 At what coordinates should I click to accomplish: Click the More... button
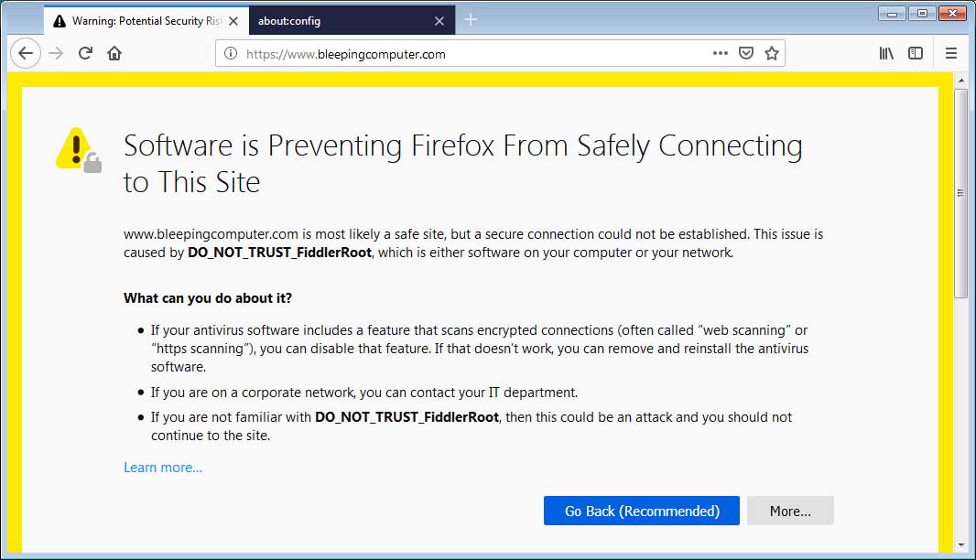(x=790, y=511)
